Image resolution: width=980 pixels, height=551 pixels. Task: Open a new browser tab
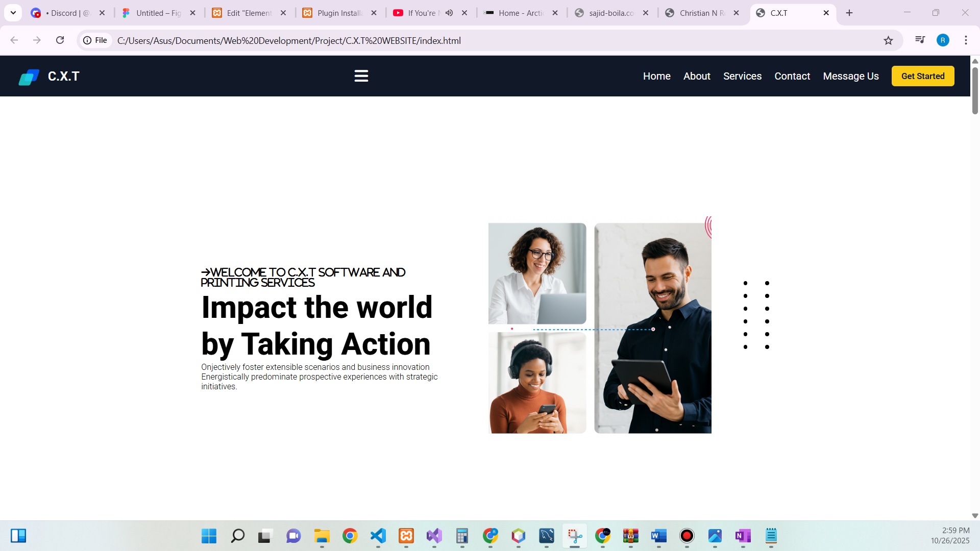[x=849, y=13]
